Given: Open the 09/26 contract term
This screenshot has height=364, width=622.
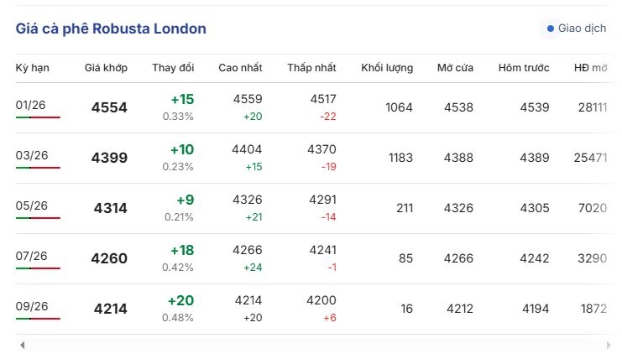Looking at the screenshot, I should point(32,306).
